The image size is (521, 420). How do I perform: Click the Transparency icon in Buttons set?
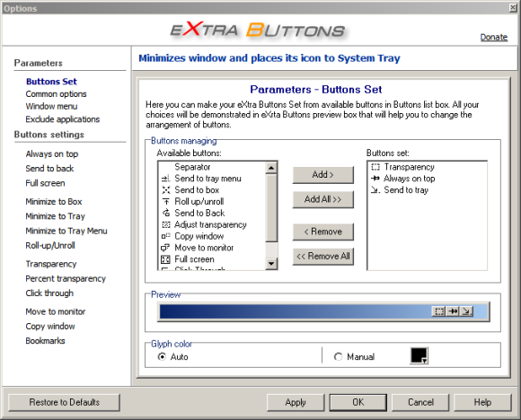[x=375, y=167]
